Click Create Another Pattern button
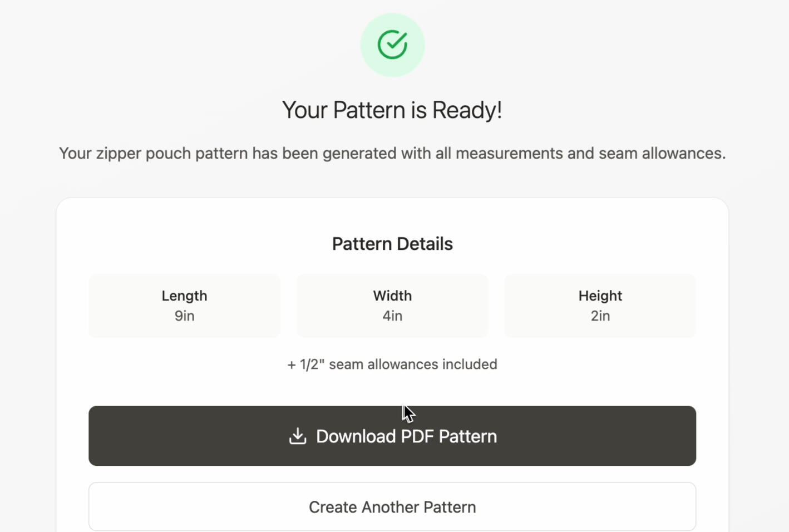 392,507
